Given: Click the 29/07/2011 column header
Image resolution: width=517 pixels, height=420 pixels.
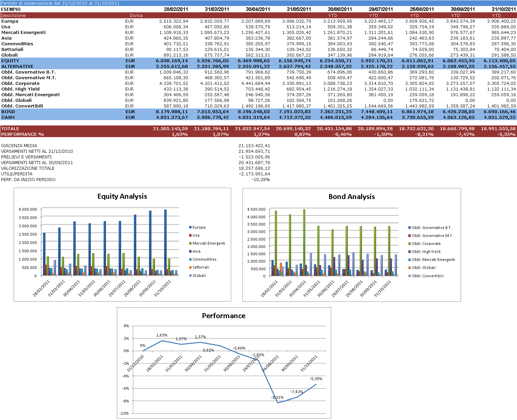Looking at the screenshot, I should click(x=381, y=9).
